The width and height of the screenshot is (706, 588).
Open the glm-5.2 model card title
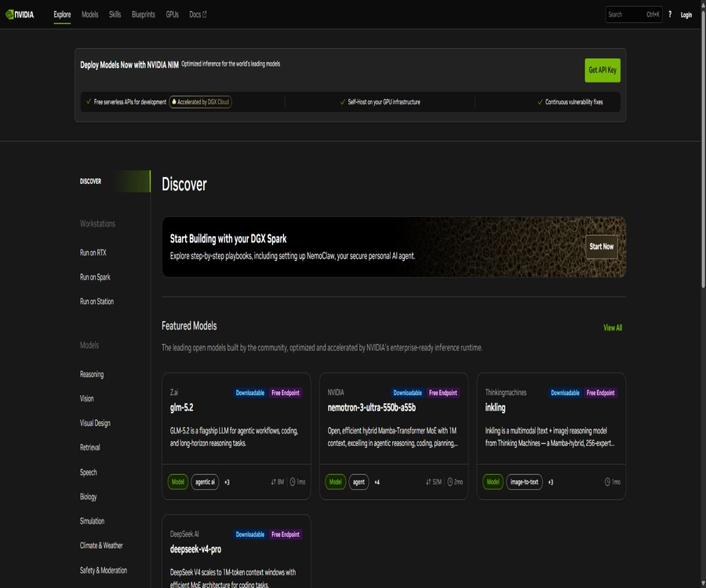[181, 408]
